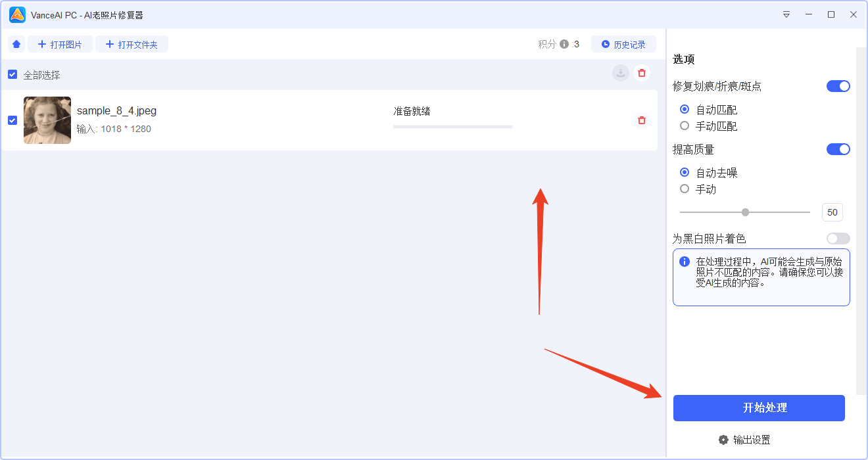Click the red trash icon next to the download icon
Viewport: 868px width, 460px height.
[642, 73]
